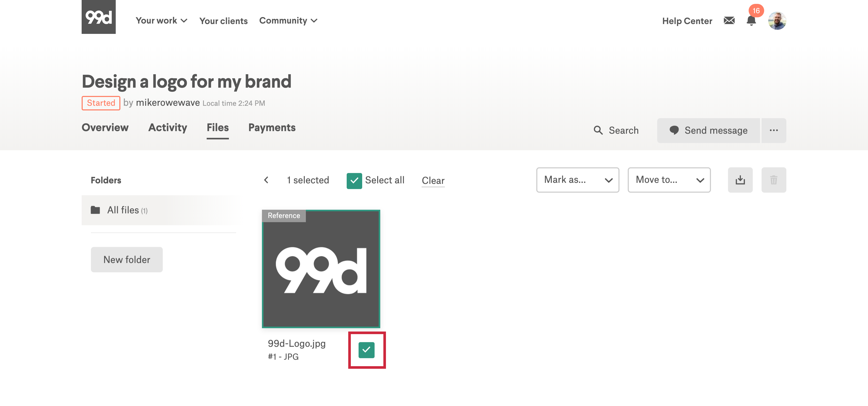The image size is (868, 406).
Task: Switch to the Payments tab
Action: (272, 127)
